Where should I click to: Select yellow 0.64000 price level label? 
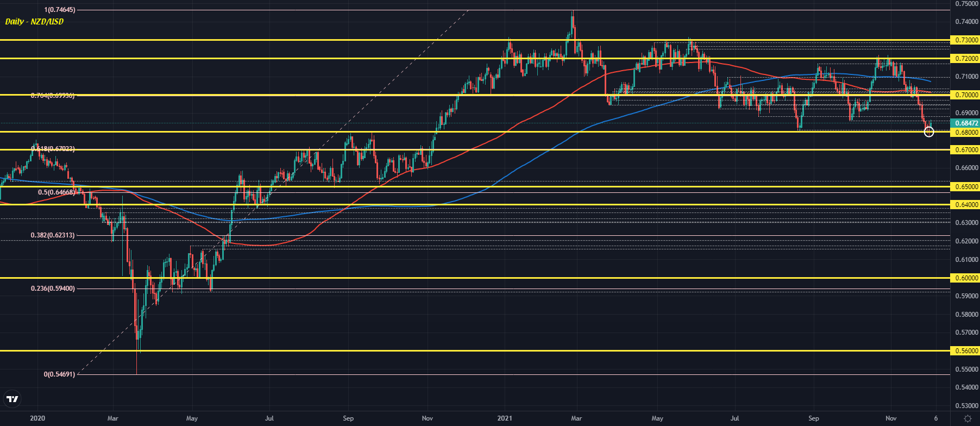(966, 205)
